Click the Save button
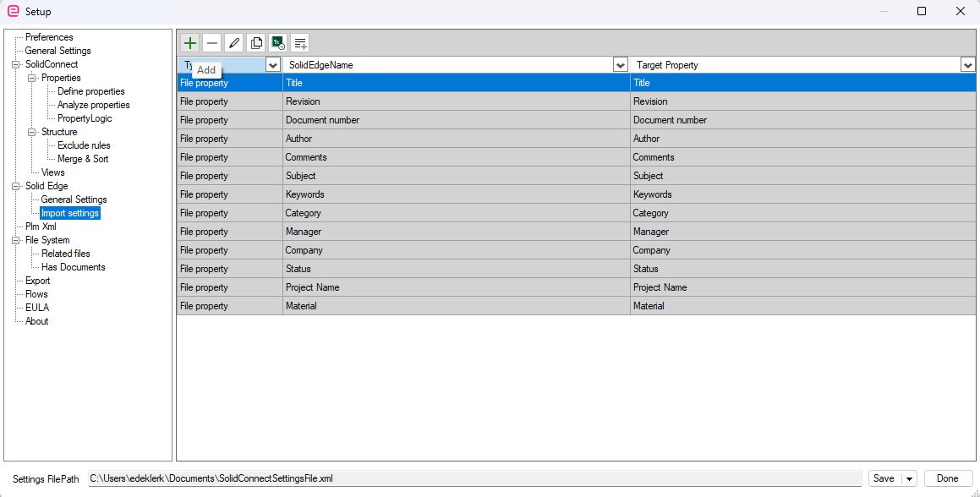The image size is (980, 497). point(884,479)
